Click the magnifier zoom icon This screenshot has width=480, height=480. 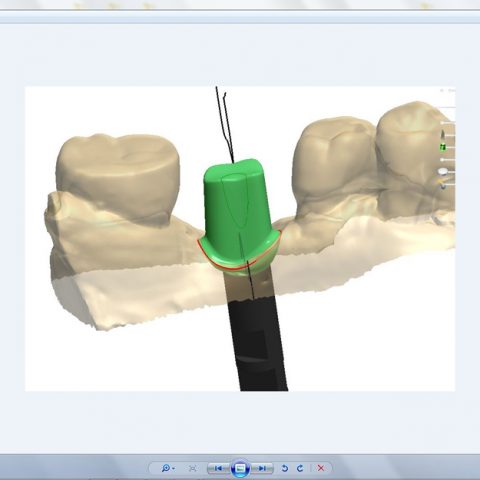(x=165, y=468)
